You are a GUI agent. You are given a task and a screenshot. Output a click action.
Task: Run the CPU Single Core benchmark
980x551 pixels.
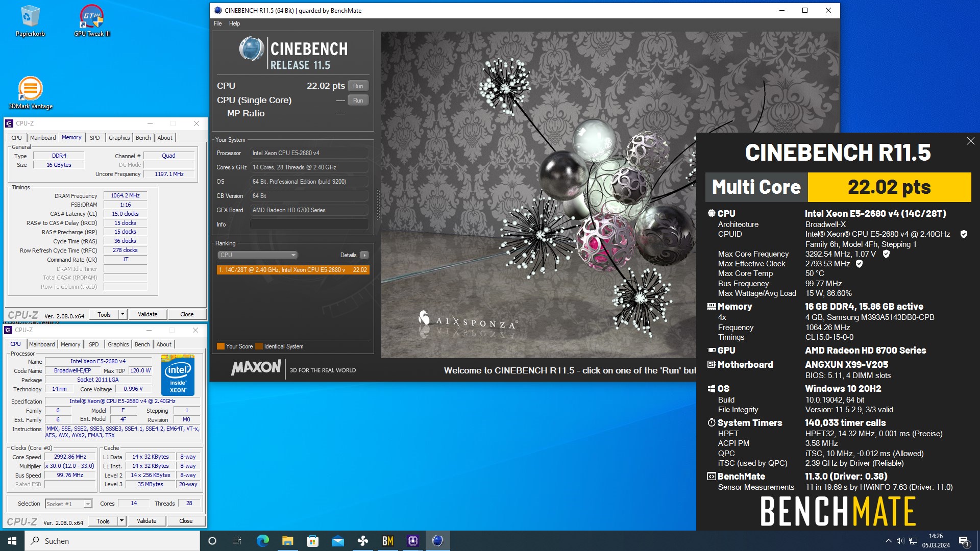358,101
